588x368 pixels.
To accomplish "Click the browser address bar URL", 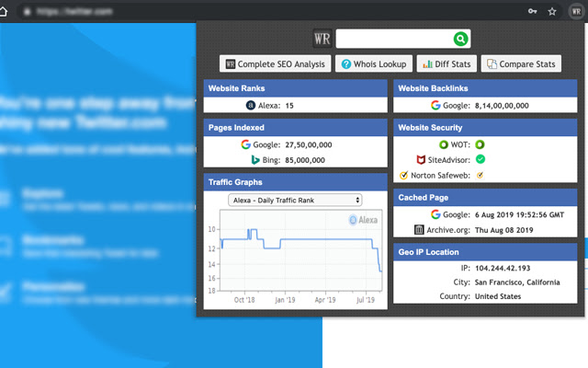I will pyautogui.click(x=74, y=12).
